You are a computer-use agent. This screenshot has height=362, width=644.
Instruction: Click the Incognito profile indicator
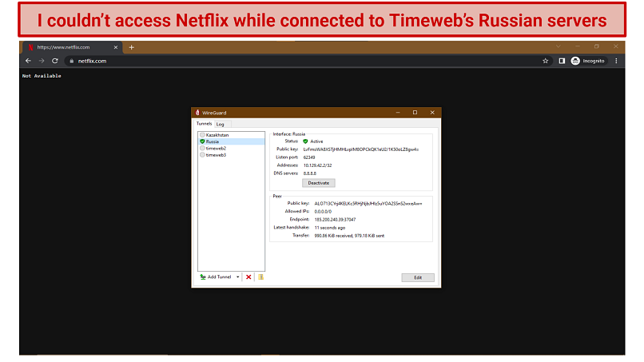(588, 61)
